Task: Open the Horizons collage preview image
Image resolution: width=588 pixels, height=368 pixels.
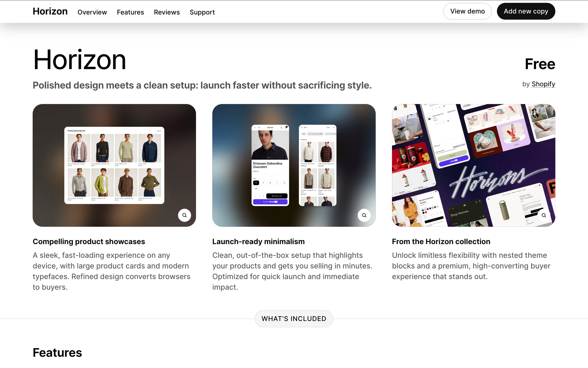Action: point(473,165)
